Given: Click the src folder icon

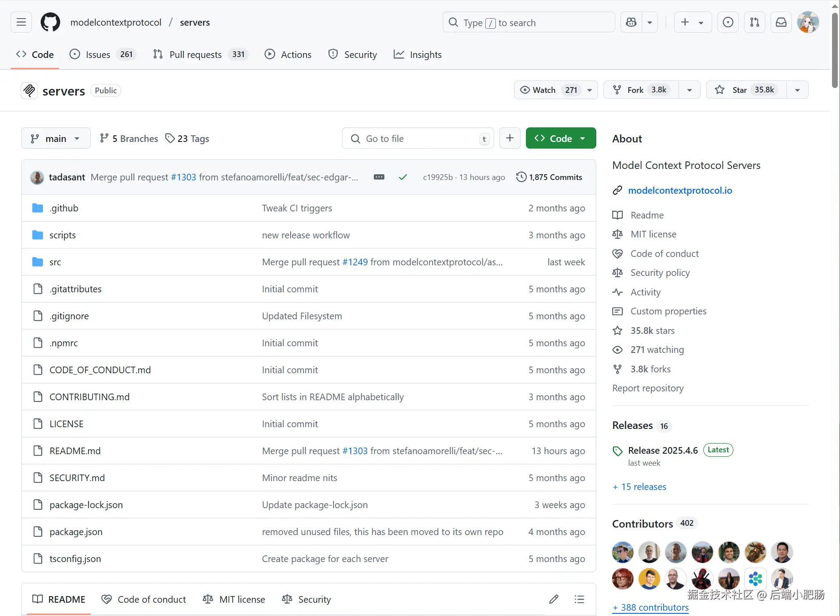Looking at the screenshot, I should (38, 262).
